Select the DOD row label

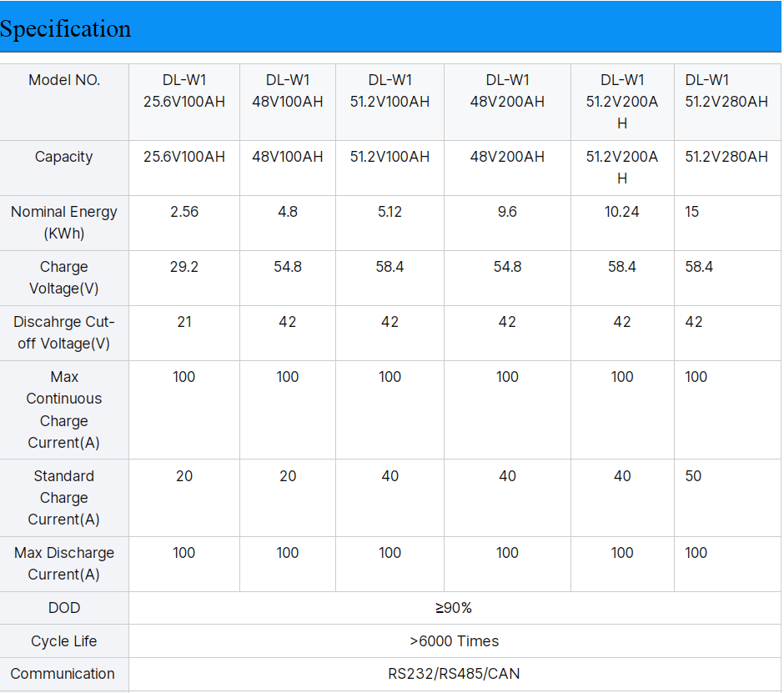(64, 608)
